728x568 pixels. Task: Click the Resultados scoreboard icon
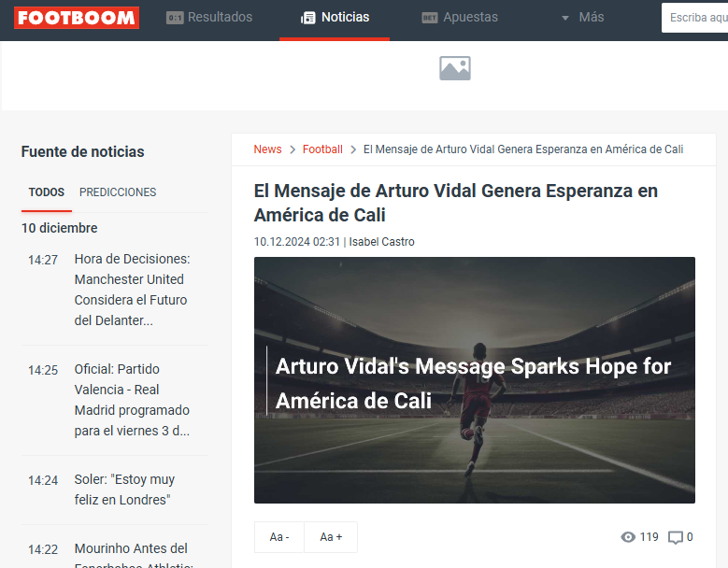click(175, 18)
